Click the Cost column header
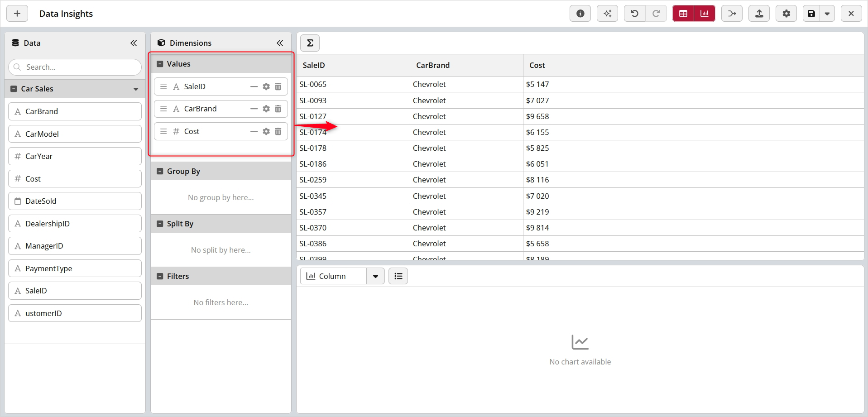 point(693,65)
